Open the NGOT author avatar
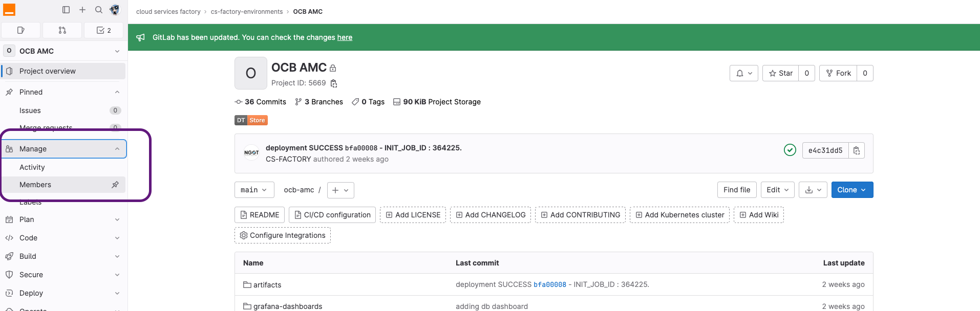Image resolution: width=980 pixels, height=311 pixels. 251,152
